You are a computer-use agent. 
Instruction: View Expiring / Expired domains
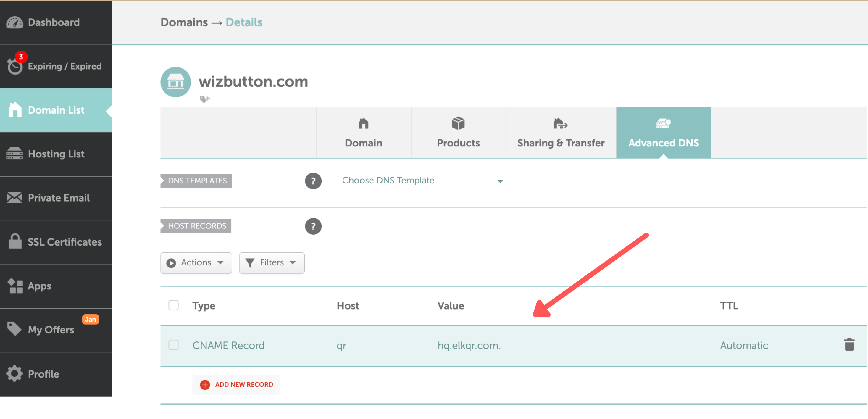click(63, 66)
